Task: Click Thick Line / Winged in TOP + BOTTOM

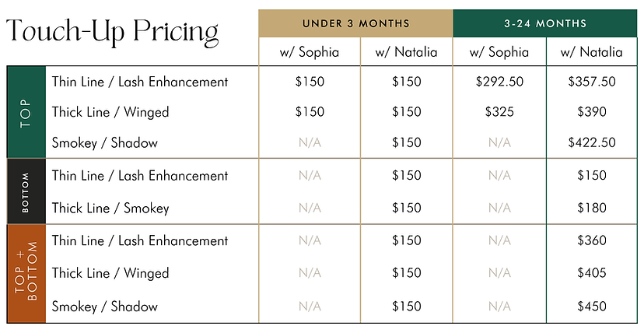Action: 110,273
